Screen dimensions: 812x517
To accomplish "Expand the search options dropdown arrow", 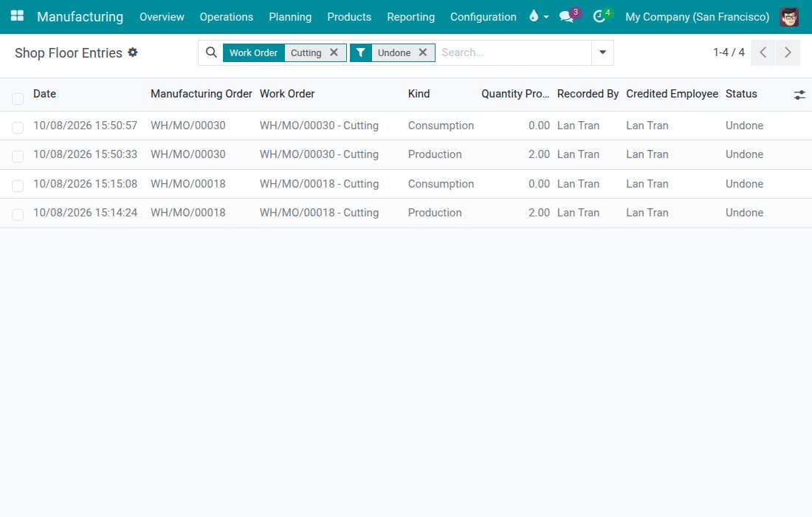I will click(602, 52).
